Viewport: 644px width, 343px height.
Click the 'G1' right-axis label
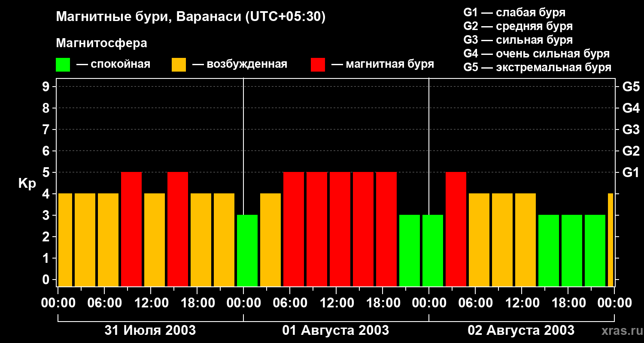631,172
